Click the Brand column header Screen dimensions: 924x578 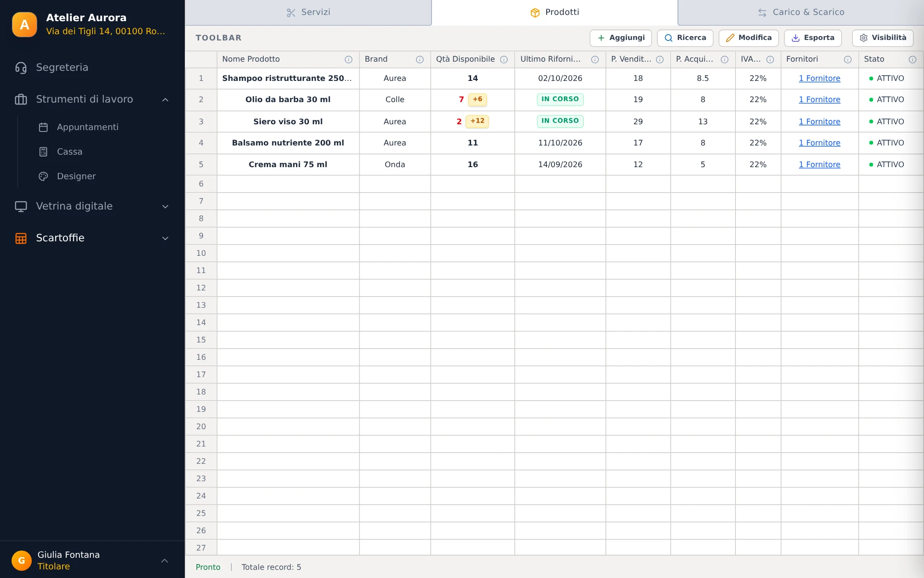point(395,59)
